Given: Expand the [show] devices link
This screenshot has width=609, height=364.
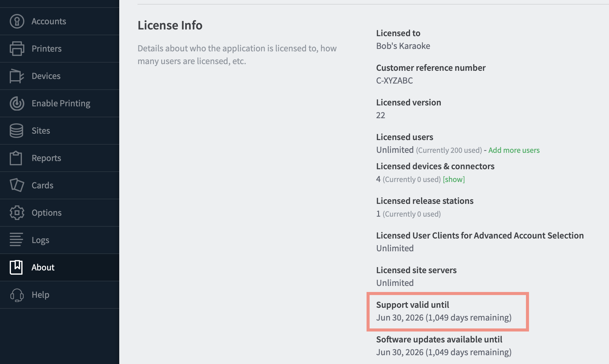Looking at the screenshot, I should (454, 179).
